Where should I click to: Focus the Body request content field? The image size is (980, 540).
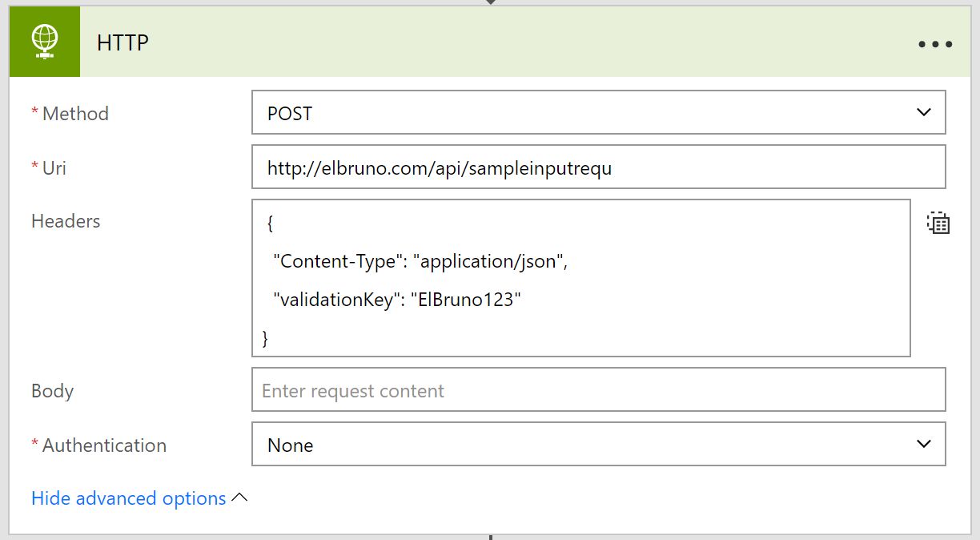pyautogui.click(x=598, y=390)
